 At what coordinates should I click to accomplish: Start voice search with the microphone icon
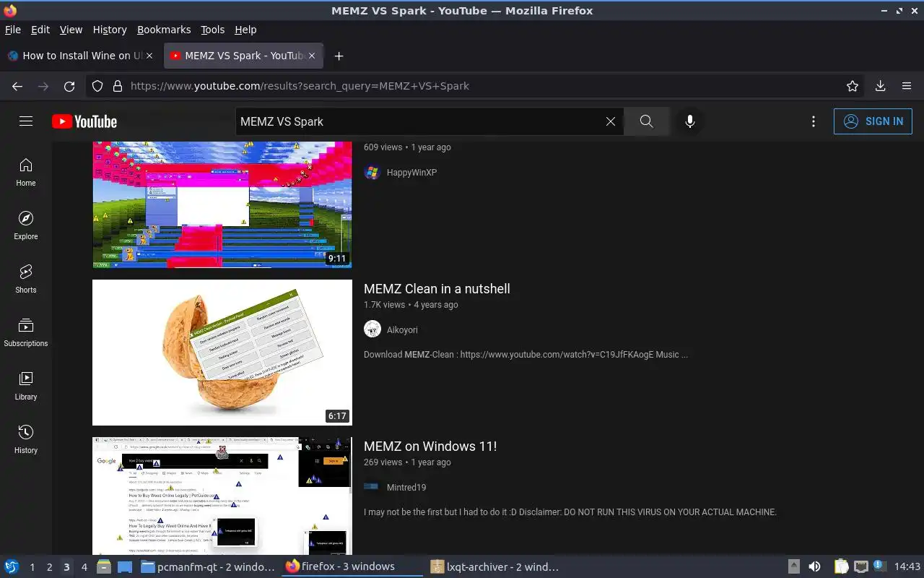(x=690, y=121)
